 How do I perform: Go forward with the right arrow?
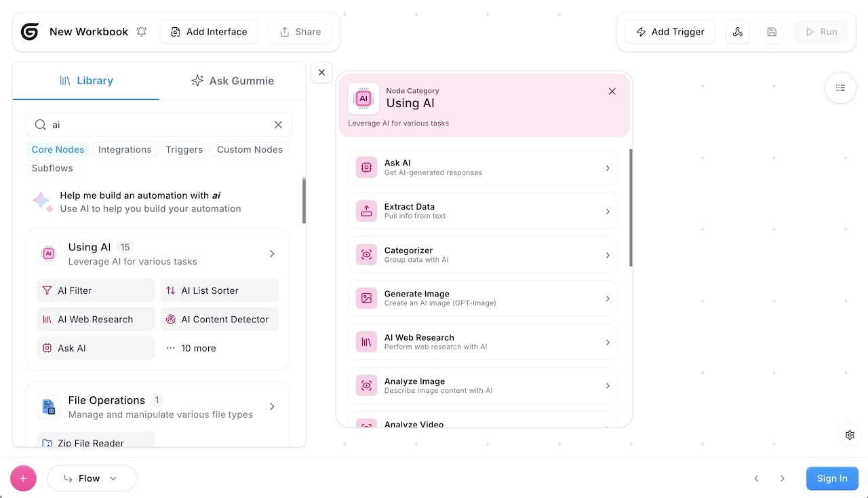783,478
